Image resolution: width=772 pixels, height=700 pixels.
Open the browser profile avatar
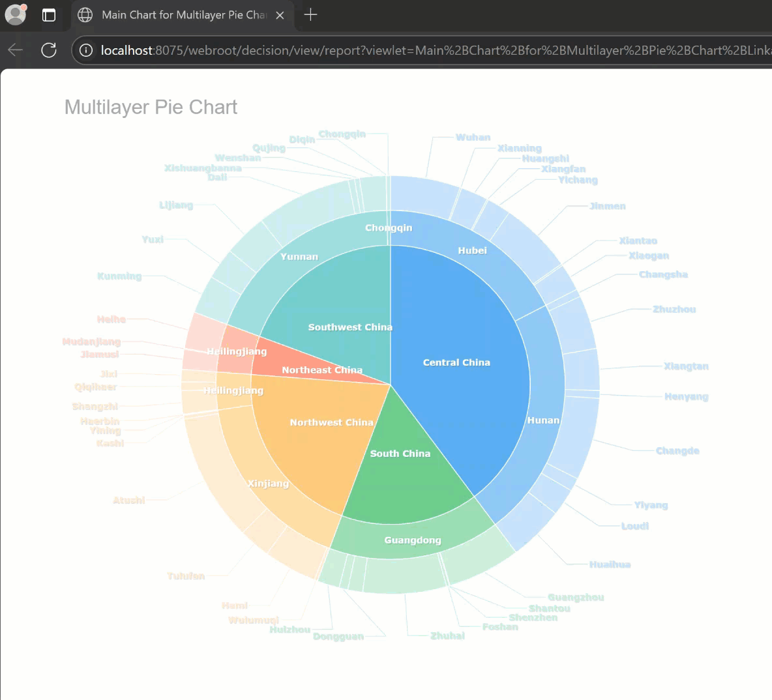point(16,15)
